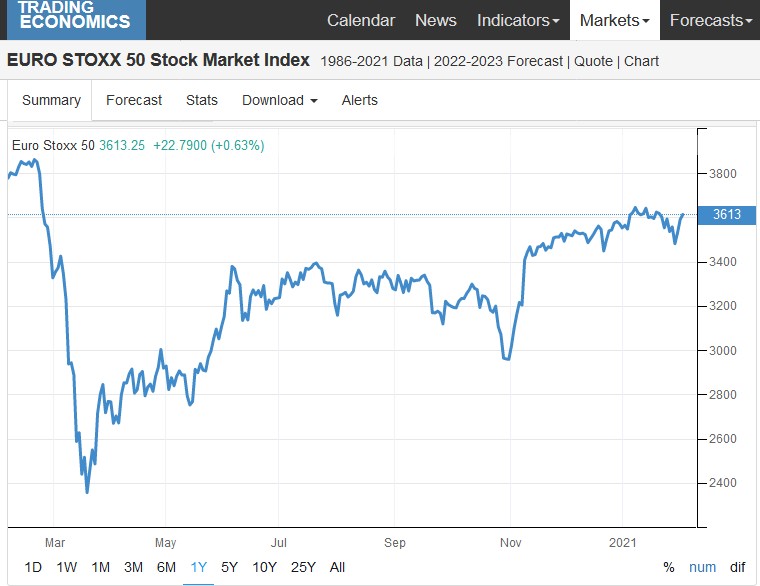The width and height of the screenshot is (760, 586).
Task: Switch chart to num mode
Action: coord(702,567)
